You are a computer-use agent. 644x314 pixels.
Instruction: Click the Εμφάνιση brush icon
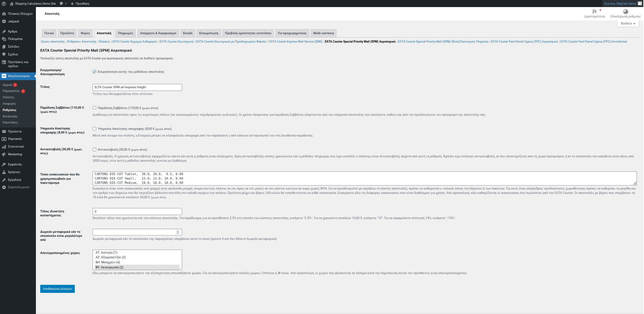pos(4,164)
